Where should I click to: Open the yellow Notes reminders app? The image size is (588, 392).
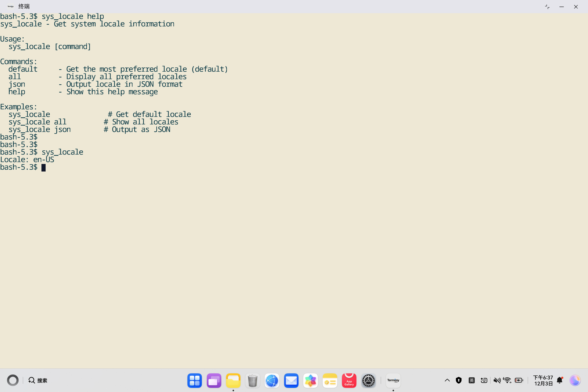[330, 381]
